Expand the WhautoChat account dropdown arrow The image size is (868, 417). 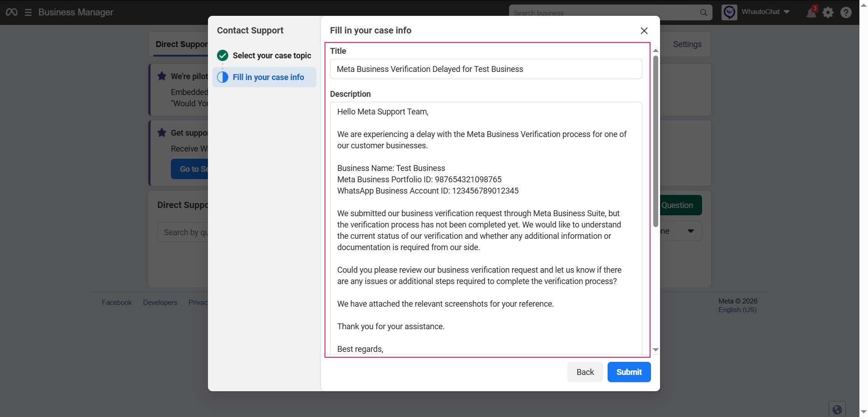tap(787, 12)
